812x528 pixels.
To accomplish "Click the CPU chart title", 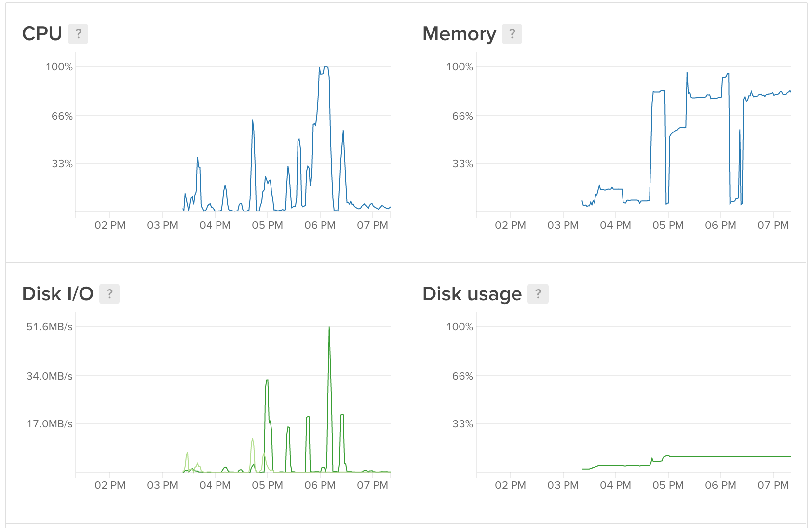I will pos(41,33).
